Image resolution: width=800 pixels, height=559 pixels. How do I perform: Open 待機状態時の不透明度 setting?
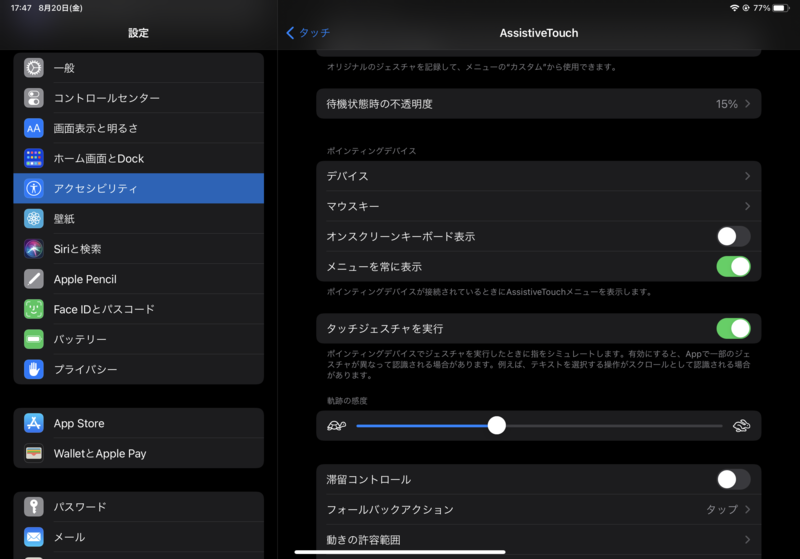(539, 104)
